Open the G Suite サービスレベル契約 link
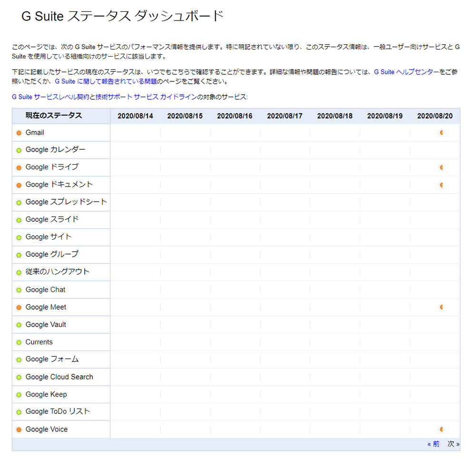The width and height of the screenshot is (476, 459). [50, 97]
